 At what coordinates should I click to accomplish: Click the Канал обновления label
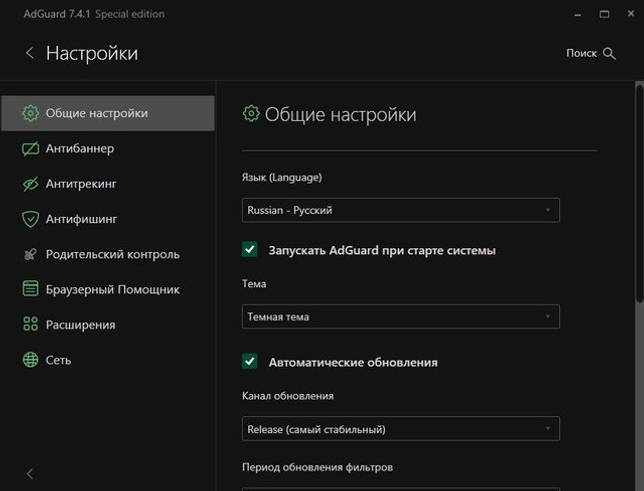click(x=288, y=396)
